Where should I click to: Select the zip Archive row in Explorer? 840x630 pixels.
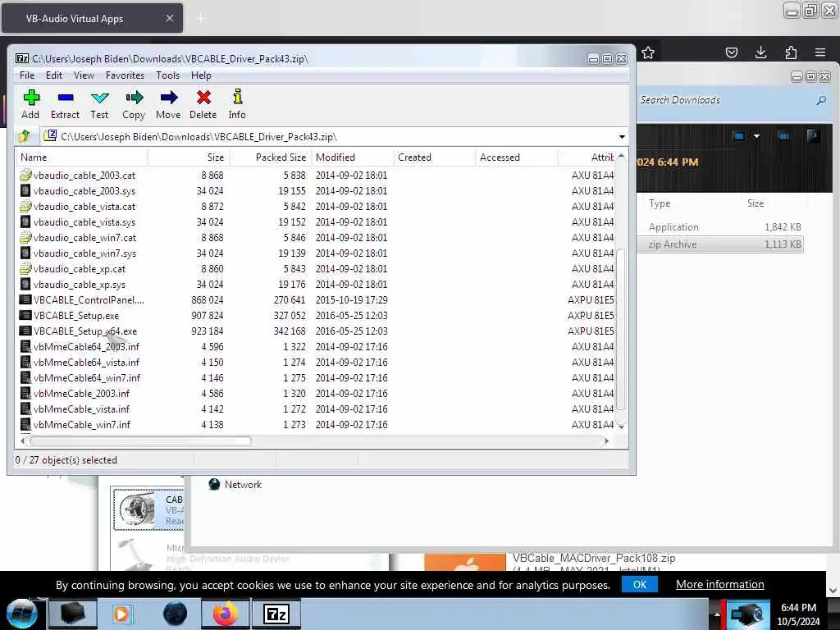pos(720,244)
